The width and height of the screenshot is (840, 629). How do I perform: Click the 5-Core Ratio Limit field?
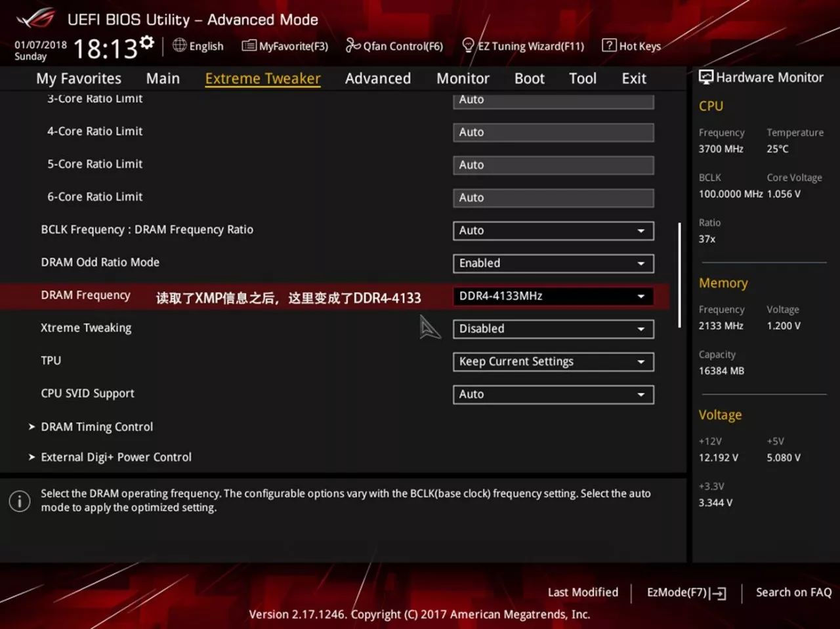[x=553, y=165]
